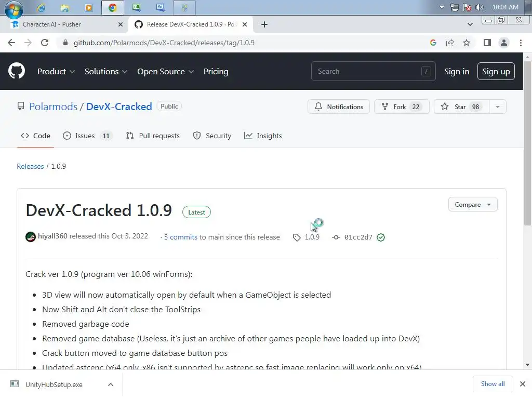The image size is (532, 399).
Task: Open the UnityHubSetup.exe download item
Action: click(x=54, y=384)
